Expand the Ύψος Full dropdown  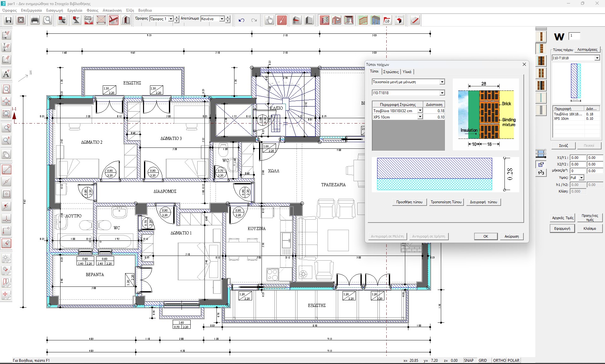tap(581, 178)
